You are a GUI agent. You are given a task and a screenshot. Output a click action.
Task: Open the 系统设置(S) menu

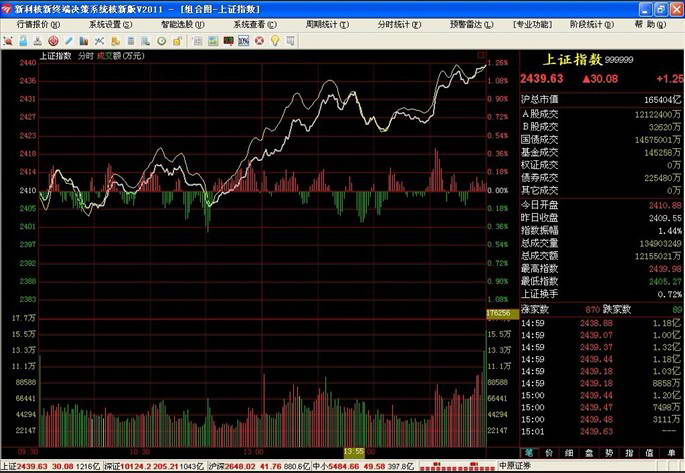[x=111, y=24]
